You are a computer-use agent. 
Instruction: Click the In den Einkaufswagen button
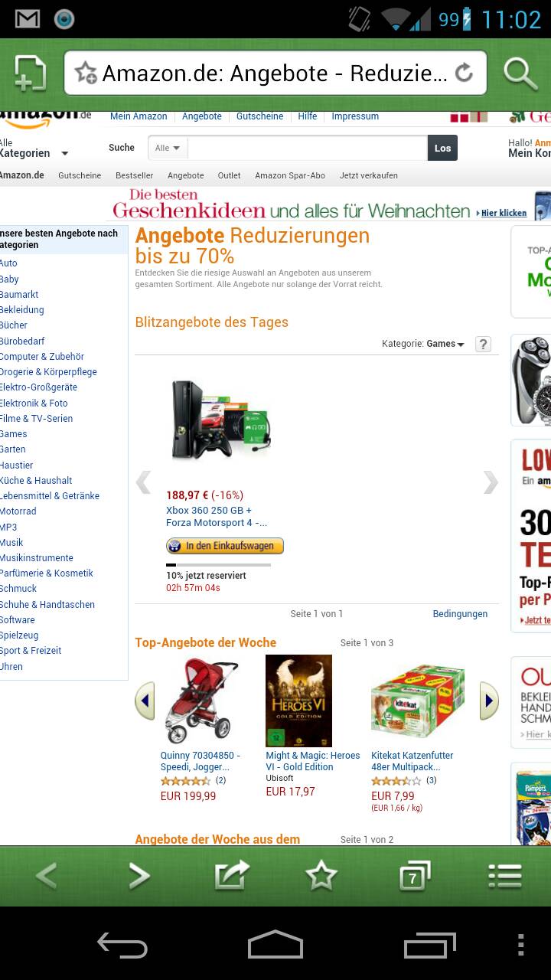click(225, 546)
